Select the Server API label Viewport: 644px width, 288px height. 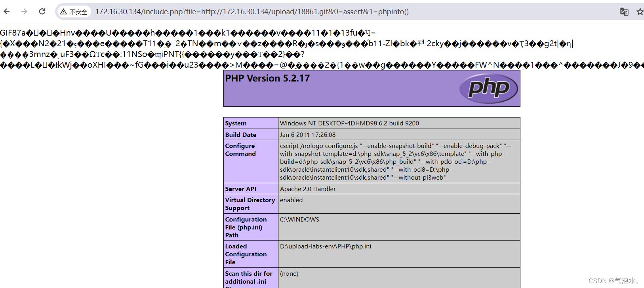(240, 189)
